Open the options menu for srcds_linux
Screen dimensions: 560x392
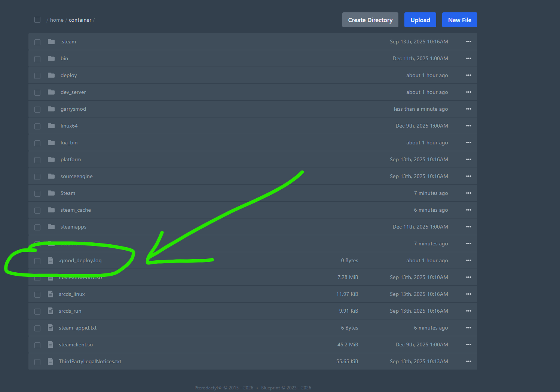[x=468, y=294]
